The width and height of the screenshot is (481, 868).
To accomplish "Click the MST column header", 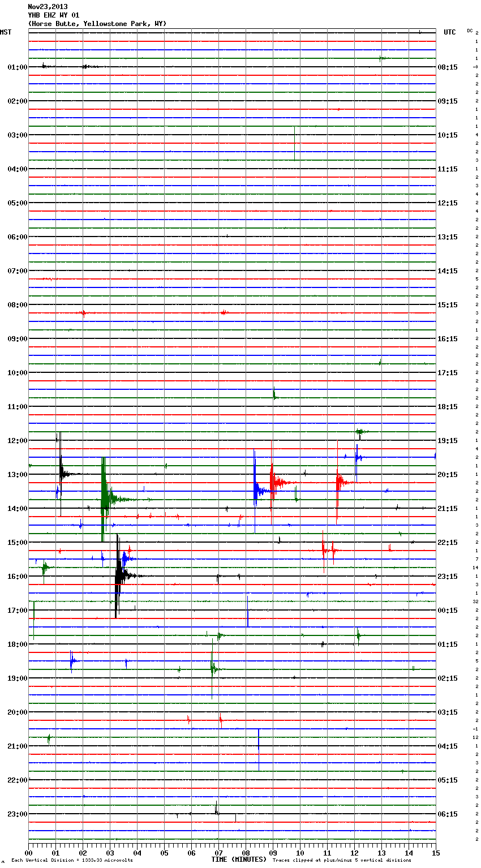I will pos(6,32).
